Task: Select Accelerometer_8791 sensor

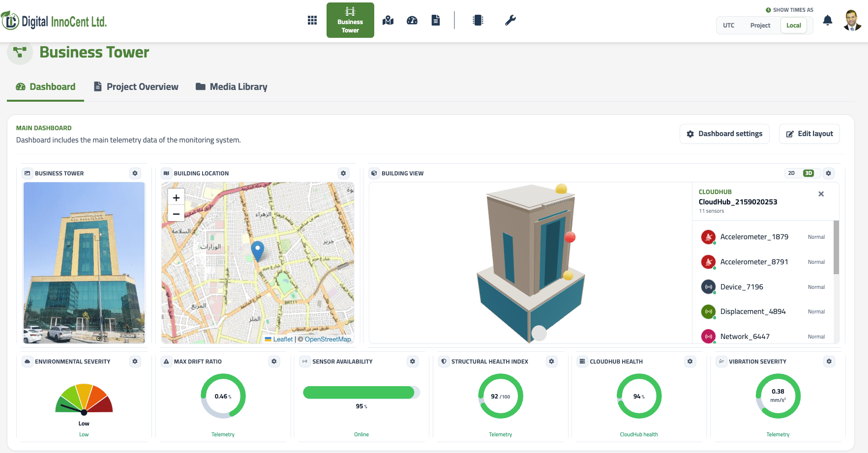Action: (x=763, y=262)
